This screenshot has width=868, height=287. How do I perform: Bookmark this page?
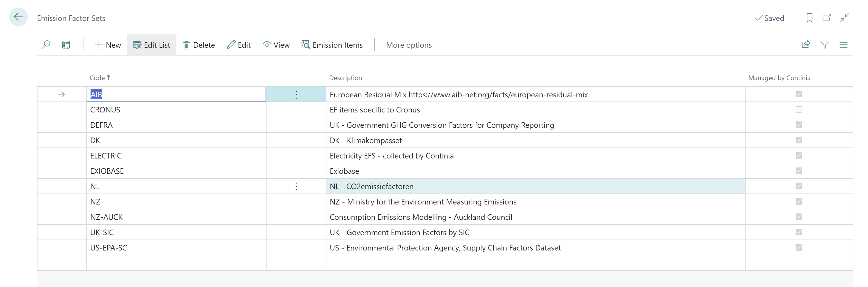[x=809, y=18]
